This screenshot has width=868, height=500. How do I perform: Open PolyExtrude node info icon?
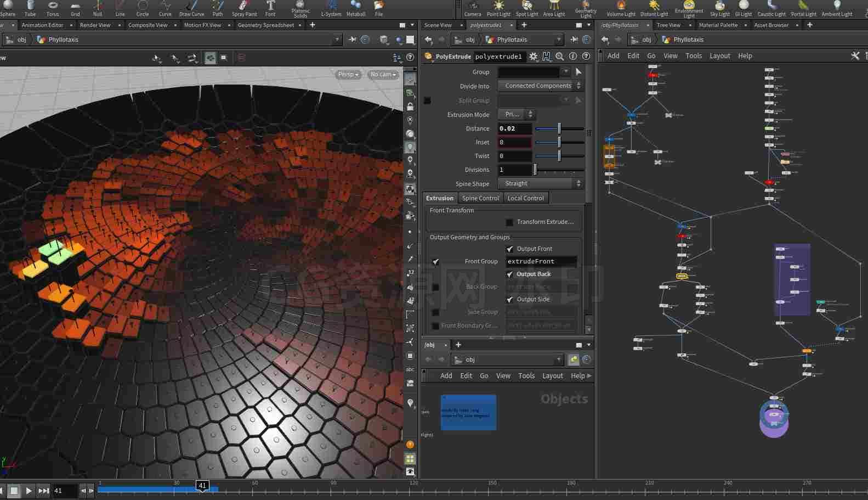tap(573, 56)
